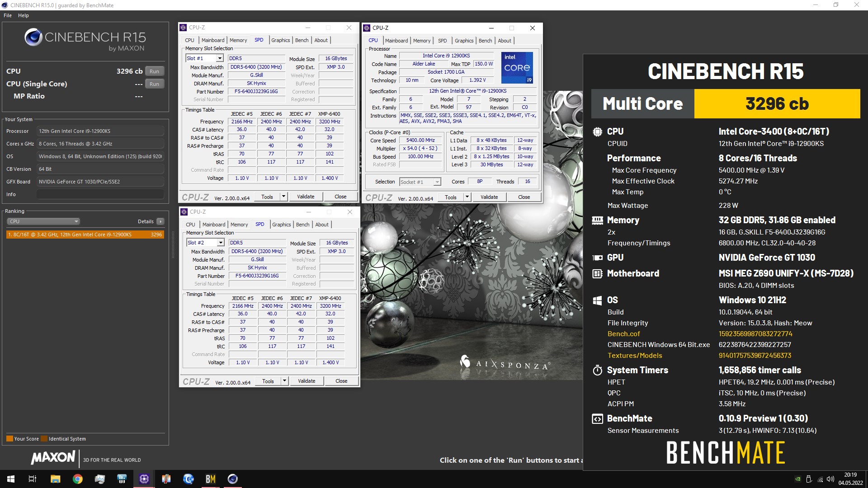Click the CPU-Z title bar icon of the processor window
The height and width of the screenshot is (488, 868).
[x=367, y=28]
